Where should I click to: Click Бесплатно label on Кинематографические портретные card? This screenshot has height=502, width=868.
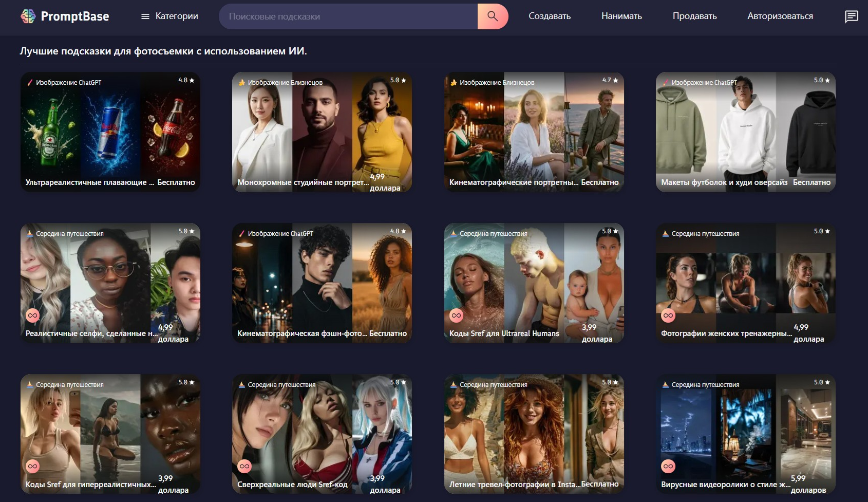(x=600, y=182)
